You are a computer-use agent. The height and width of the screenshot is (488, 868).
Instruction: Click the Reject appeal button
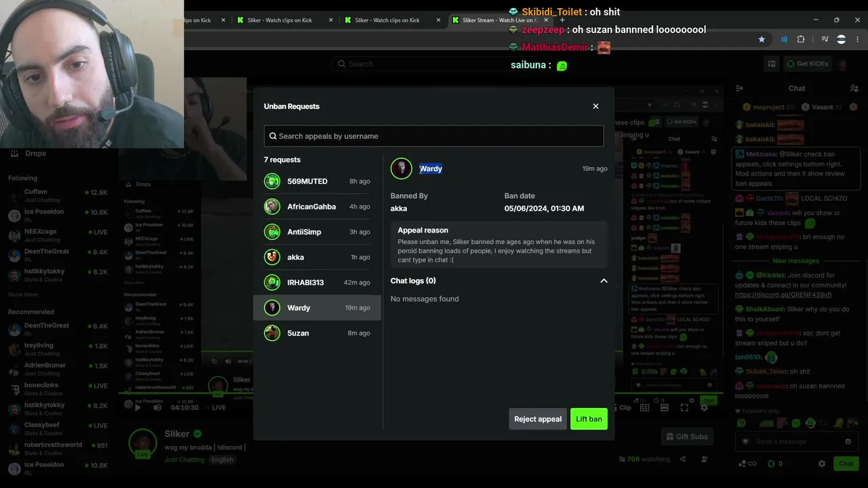538,419
